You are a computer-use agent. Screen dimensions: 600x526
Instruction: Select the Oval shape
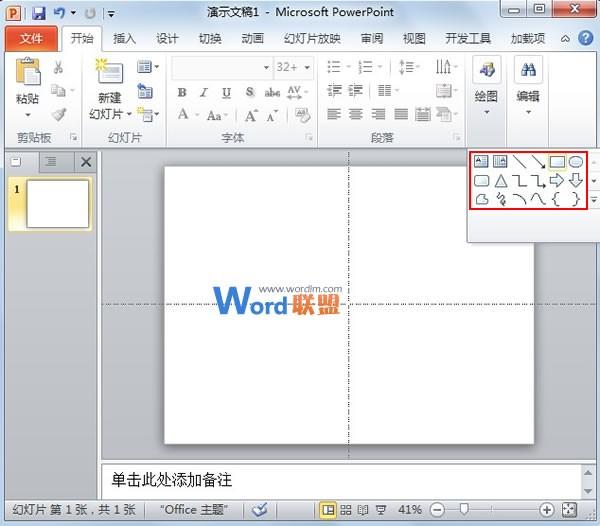click(x=576, y=162)
